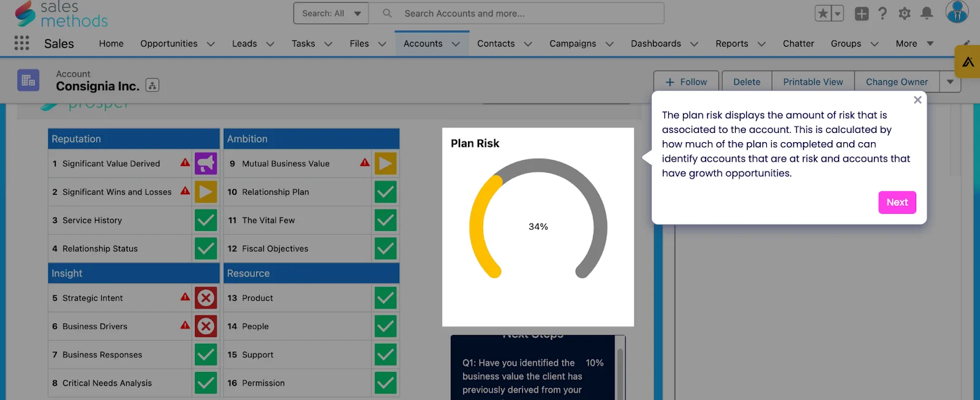Toggle green checkmark for Relationship Plan
This screenshot has width=980, height=400.
pos(386,192)
